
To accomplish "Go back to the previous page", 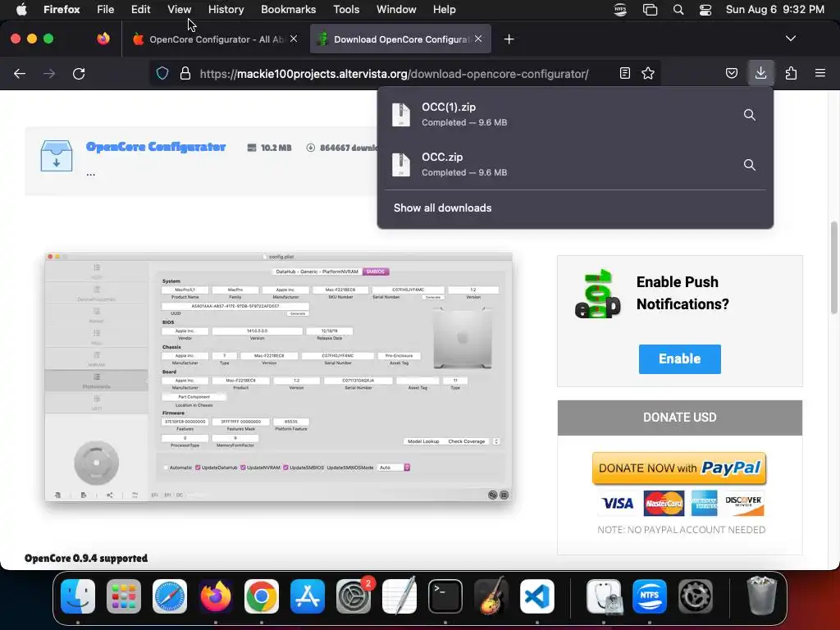I will 20,73.
